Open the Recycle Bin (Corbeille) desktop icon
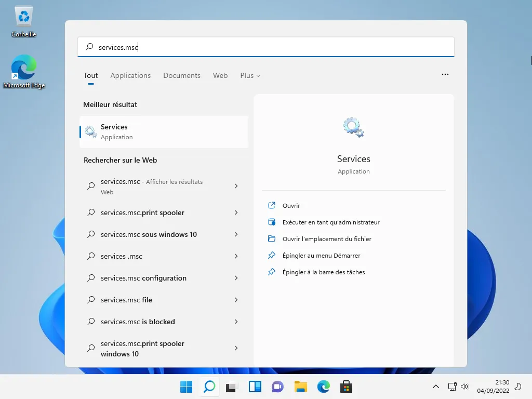The height and width of the screenshot is (399, 532). [24, 21]
